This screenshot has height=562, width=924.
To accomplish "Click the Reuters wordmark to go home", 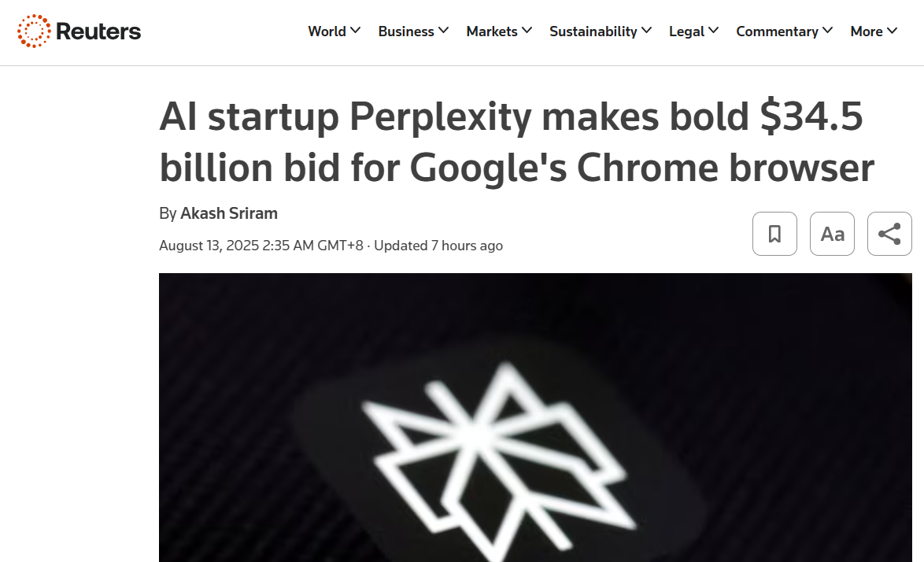I will pyautogui.click(x=98, y=31).
